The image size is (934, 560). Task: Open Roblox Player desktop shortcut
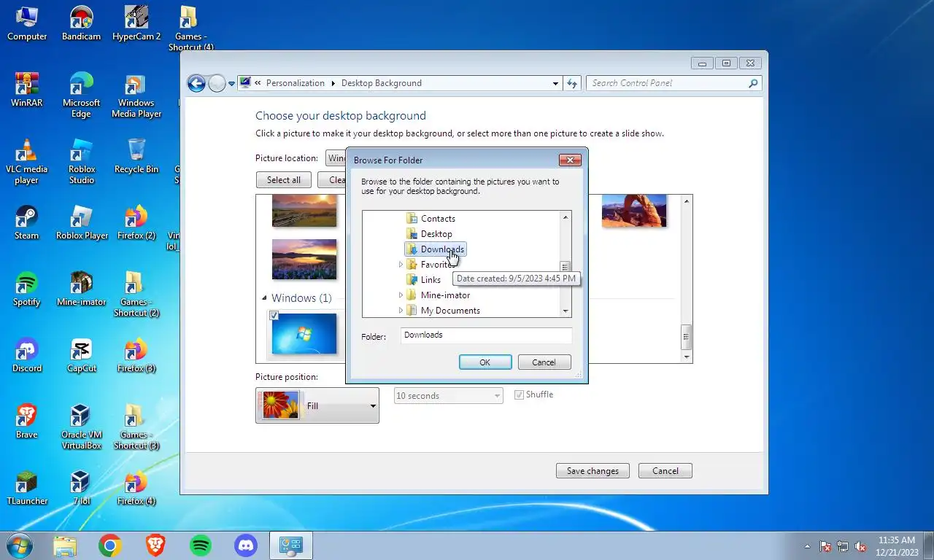pyautogui.click(x=81, y=222)
